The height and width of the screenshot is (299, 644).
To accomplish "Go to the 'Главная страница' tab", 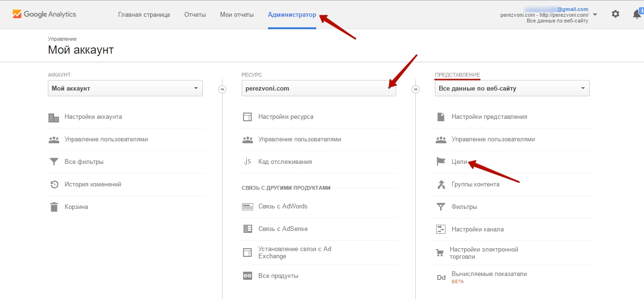I will (x=144, y=15).
